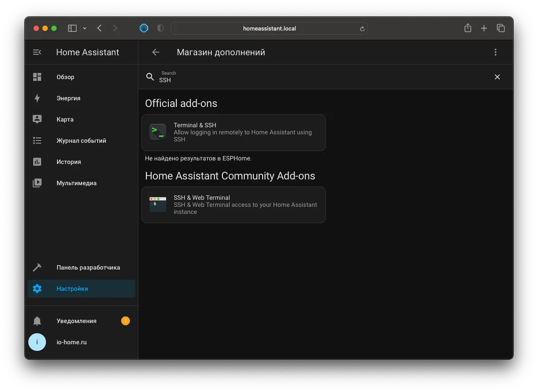Click the homeassistant.local address bar
This screenshot has width=538, height=392.
(269, 28)
